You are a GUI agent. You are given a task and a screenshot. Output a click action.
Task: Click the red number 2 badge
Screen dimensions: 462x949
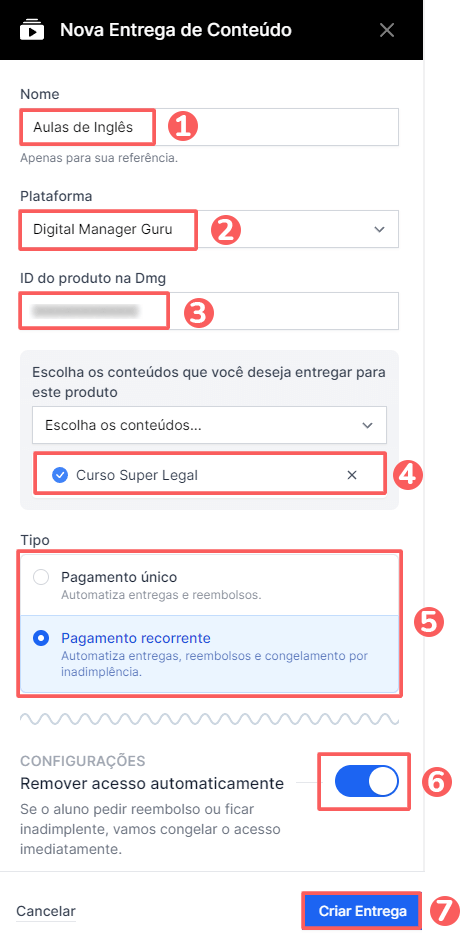point(225,230)
